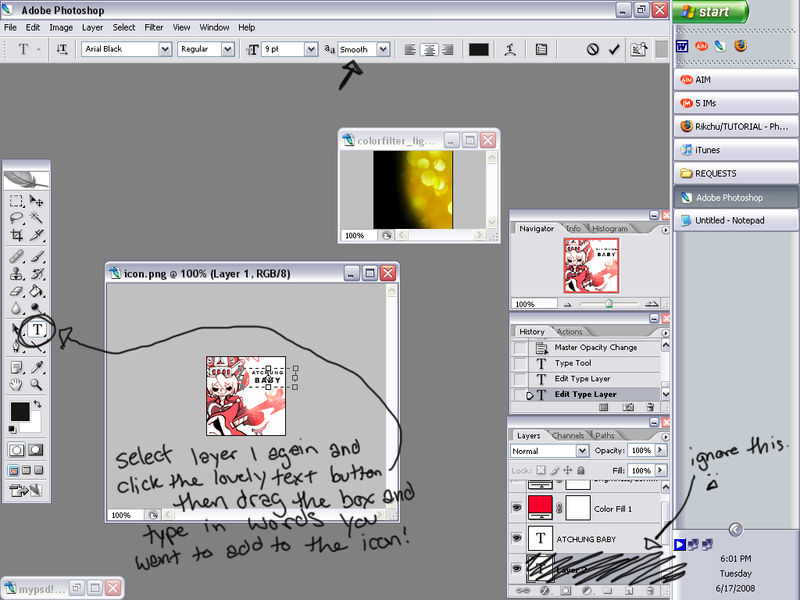Select the Eraser tool
This screenshot has width=800, height=600.
click(16, 291)
